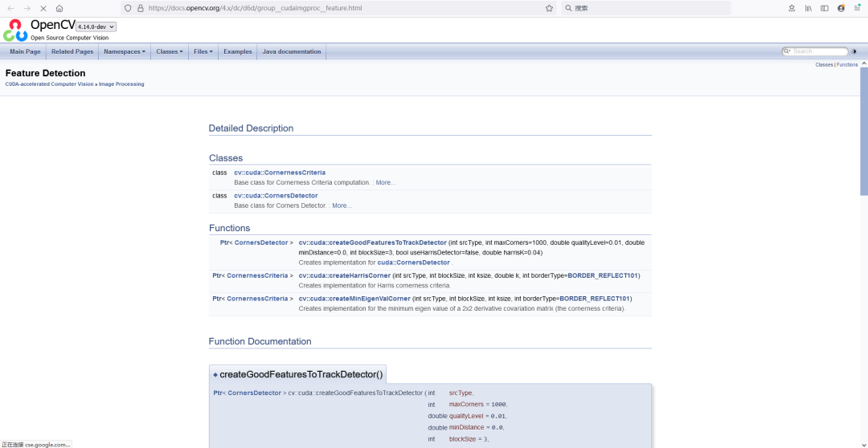The image size is (868, 448).
Task: Open the save to bookmarks tray icon
Action: (792, 8)
